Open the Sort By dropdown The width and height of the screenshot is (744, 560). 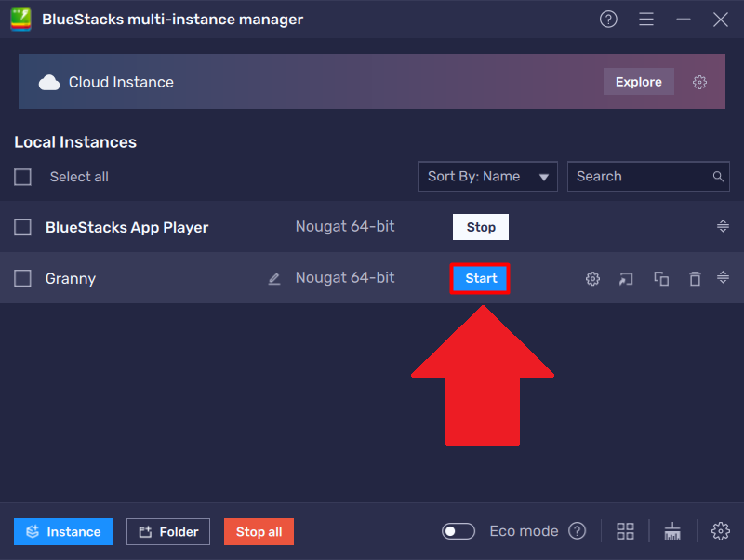(x=487, y=176)
